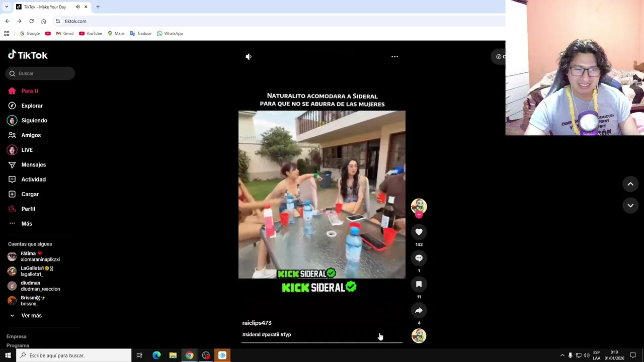Click the TikTok logo
Image resolution: width=644 pixels, height=362 pixels.
click(28, 55)
